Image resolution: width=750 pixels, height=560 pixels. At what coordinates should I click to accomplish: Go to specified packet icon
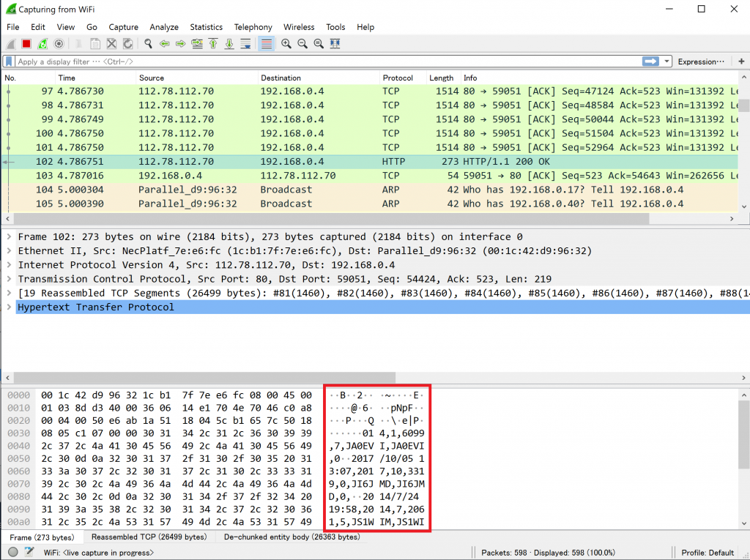click(x=196, y=44)
